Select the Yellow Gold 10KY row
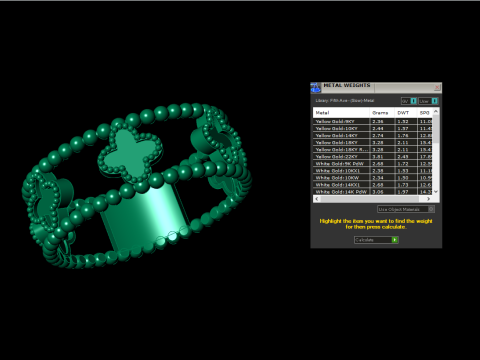This screenshot has height=360, width=480. click(x=373, y=128)
